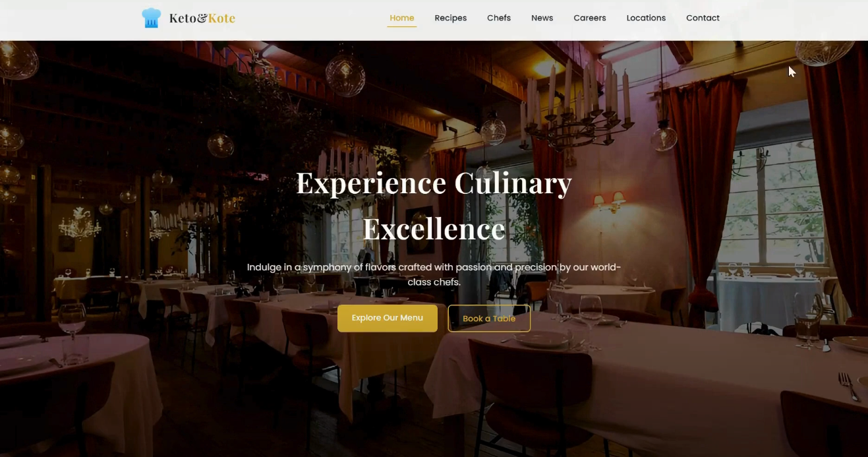Click the "Experience Culinary" heading line
This screenshot has height=457, width=868.
[434, 183]
